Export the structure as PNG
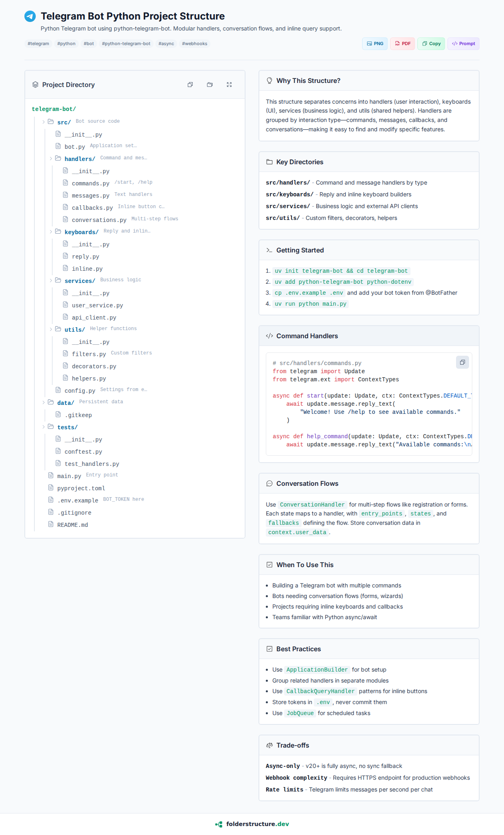This screenshot has height=835, width=504. click(x=375, y=43)
